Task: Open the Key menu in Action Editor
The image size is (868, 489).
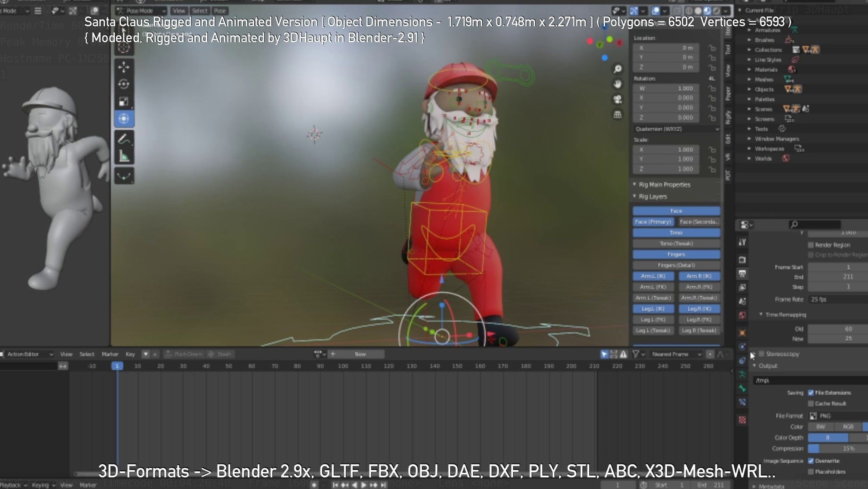Action: 130,354
